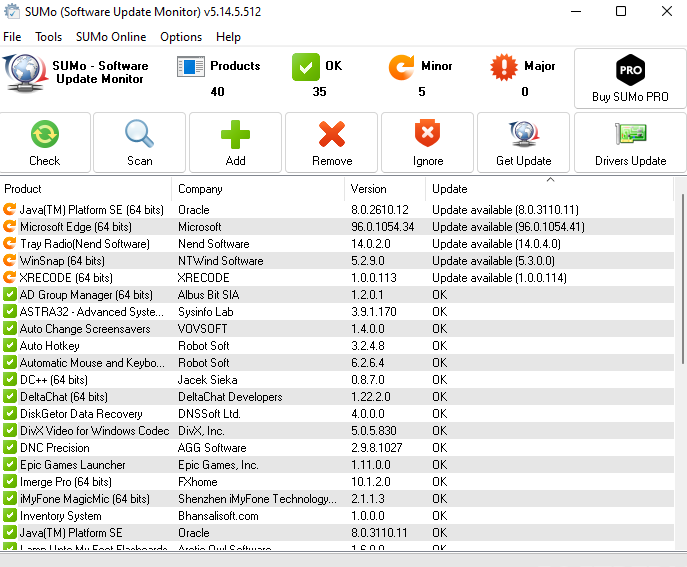Screen dimensions: 687x567
Task: Click the OK icon beside DeltaChat (64 bits)
Action: [10, 396]
